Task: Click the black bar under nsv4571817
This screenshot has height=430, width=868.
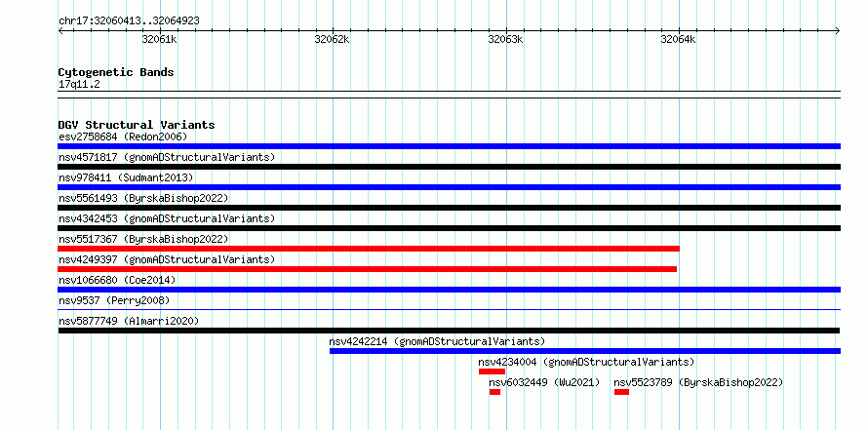Action: pyautogui.click(x=449, y=167)
